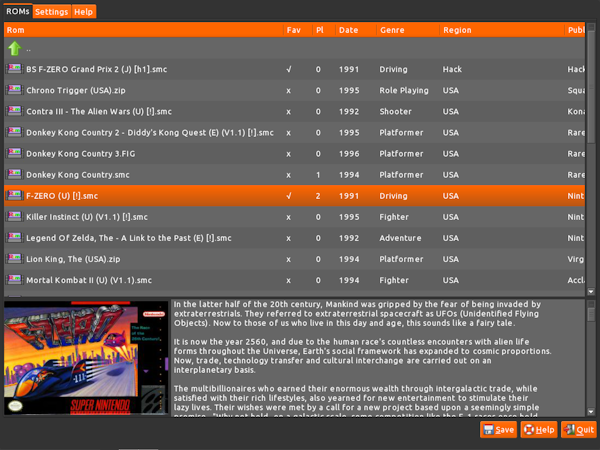The width and height of the screenshot is (600, 450).
Task: Open the Help tab
Action: [x=83, y=12]
